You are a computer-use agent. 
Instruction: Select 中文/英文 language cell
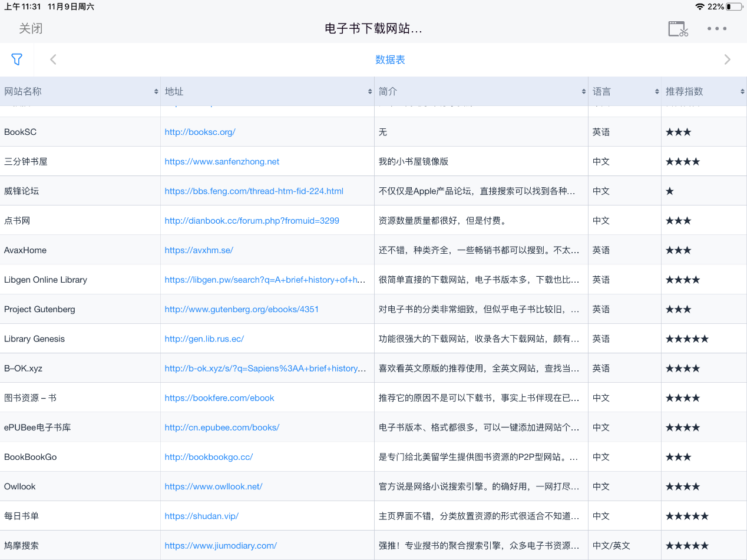coord(624,545)
